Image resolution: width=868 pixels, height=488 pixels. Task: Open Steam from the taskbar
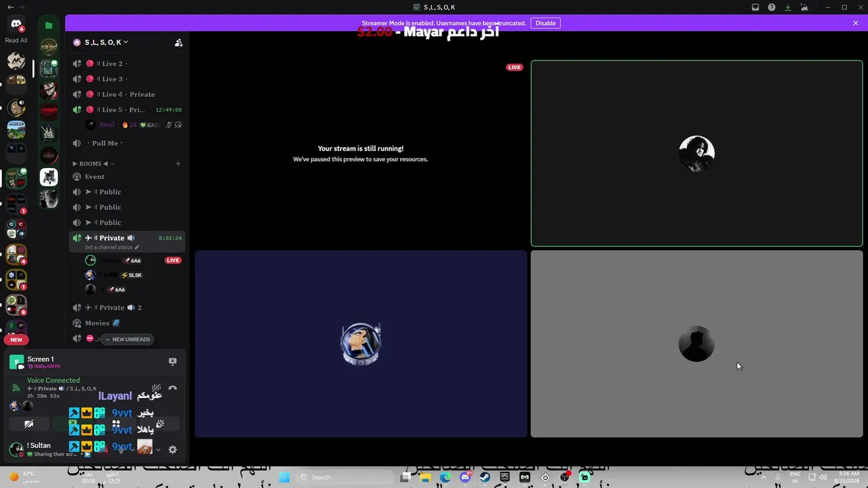pos(485,477)
